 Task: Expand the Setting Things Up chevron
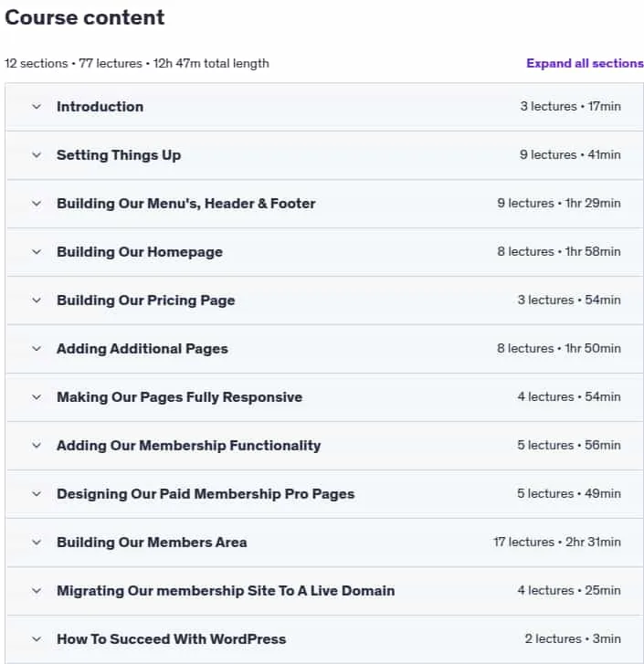pyautogui.click(x=37, y=155)
